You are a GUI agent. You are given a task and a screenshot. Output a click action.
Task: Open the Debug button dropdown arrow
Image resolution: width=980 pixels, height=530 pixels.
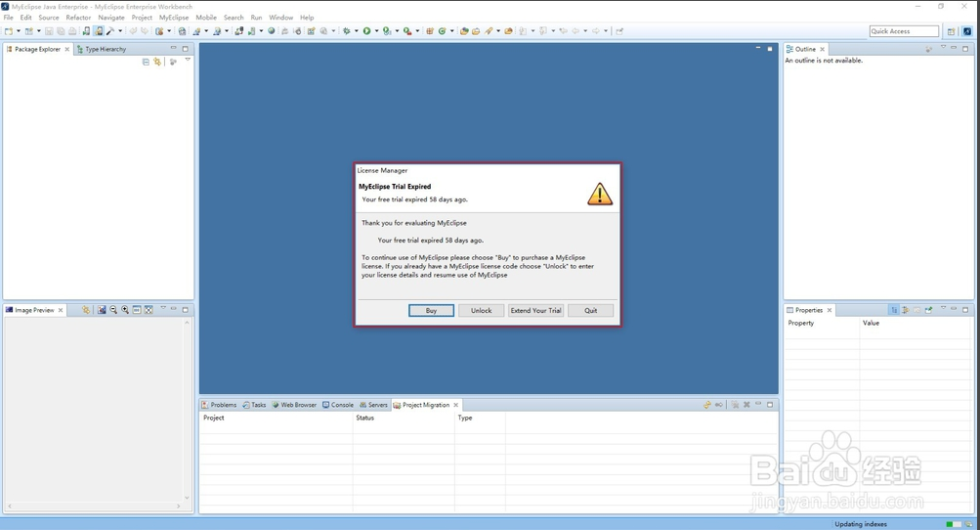pyautogui.click(x=357, y=31)
